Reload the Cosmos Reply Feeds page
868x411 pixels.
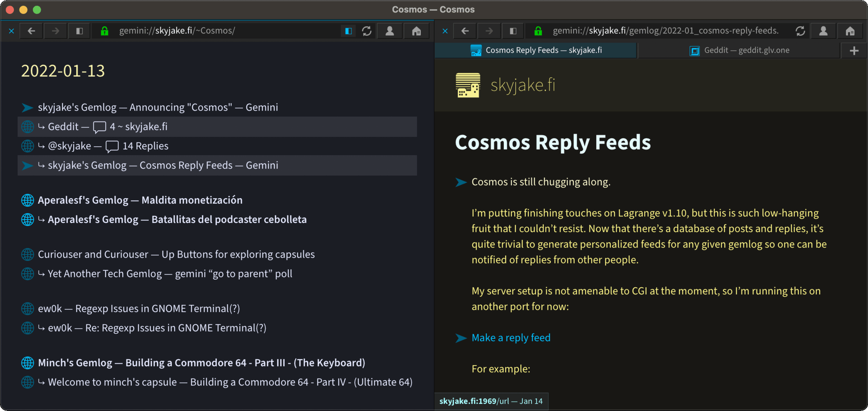800,31
